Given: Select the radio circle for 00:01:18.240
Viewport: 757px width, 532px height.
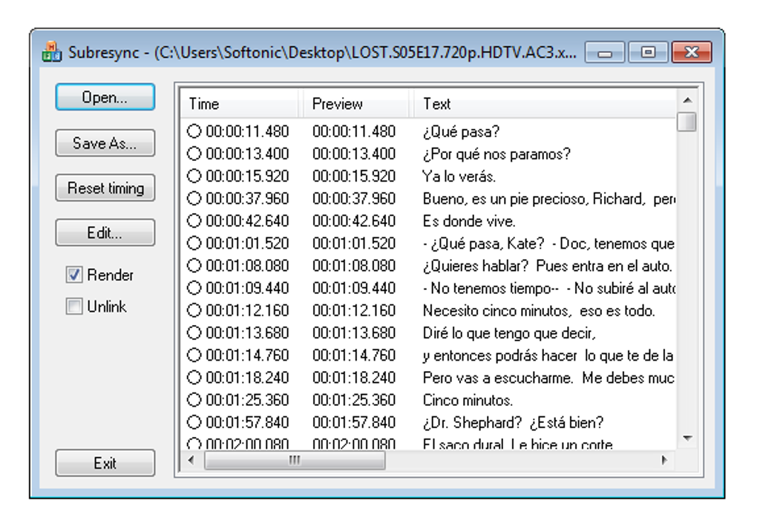Looking at the screenshot, I should point(194,377).
